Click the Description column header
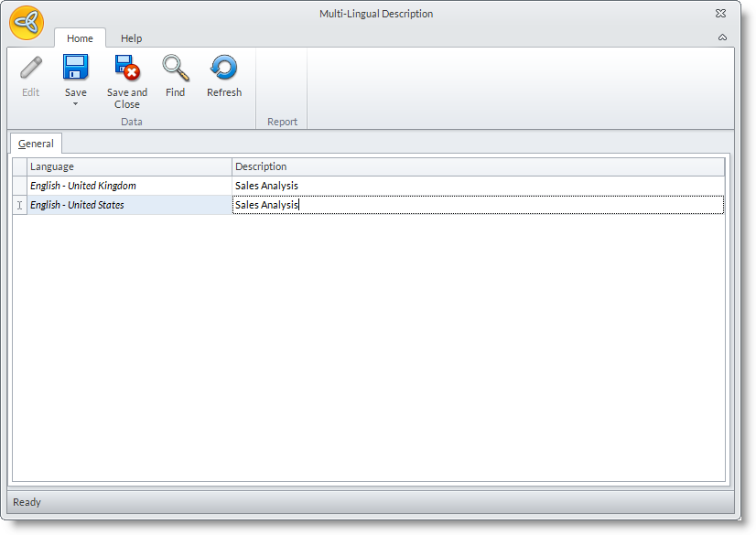 (x=476, y=166)
